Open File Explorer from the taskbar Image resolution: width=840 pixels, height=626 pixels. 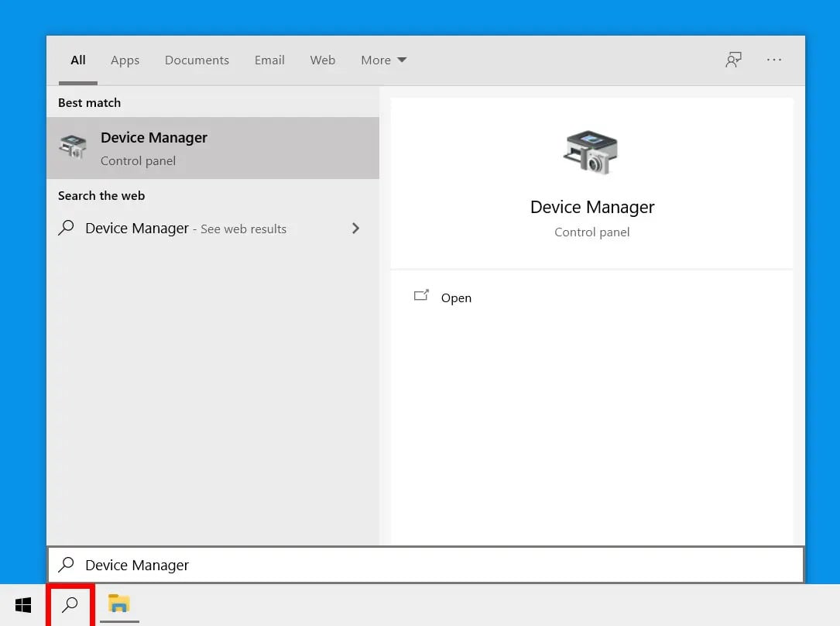[118, 604]
